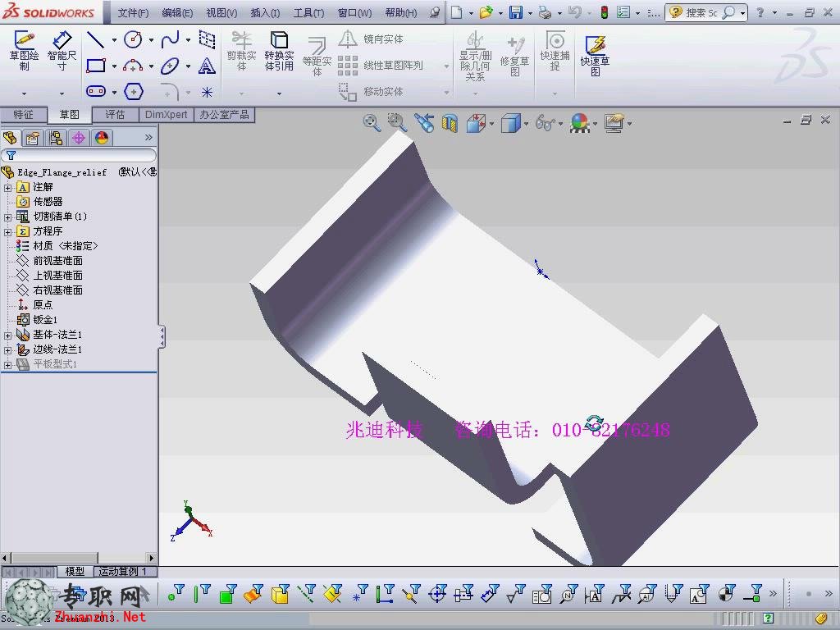Select the Straight Slot tool
This screenshot has height=630, width=840.
(95, 92)
